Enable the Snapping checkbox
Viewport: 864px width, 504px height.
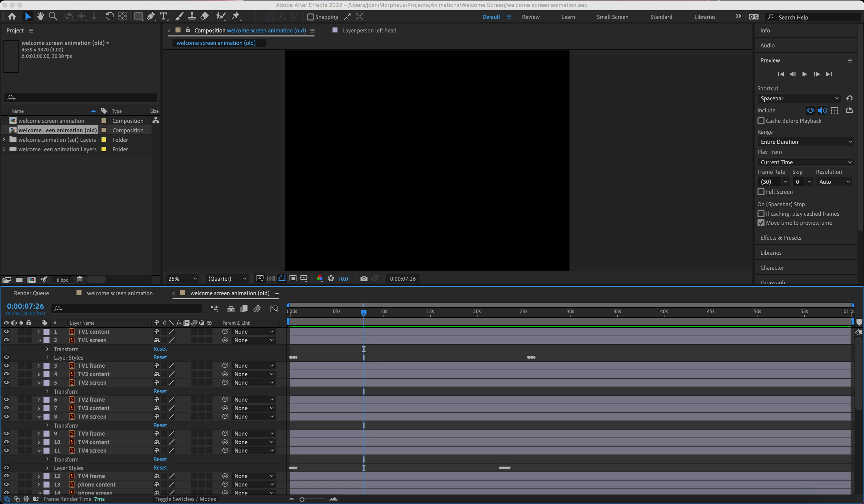pos(310,17)
